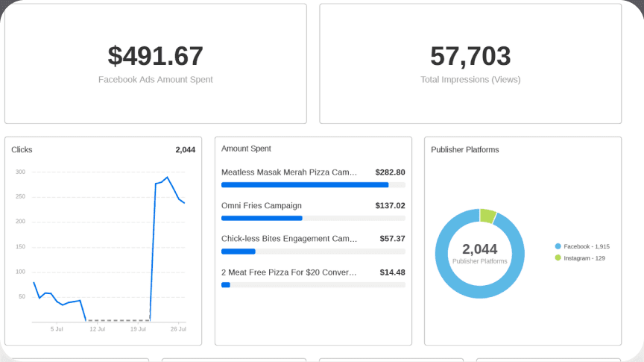Select the Instagram - 129 legend label
Screen dimensions: 644x362
pos(584,258)
